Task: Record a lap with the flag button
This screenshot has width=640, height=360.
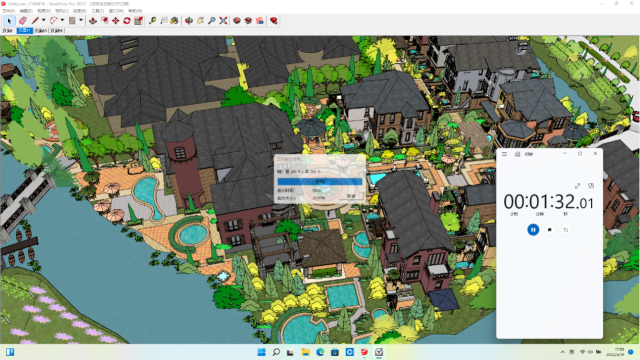Action: coord(550,230)
